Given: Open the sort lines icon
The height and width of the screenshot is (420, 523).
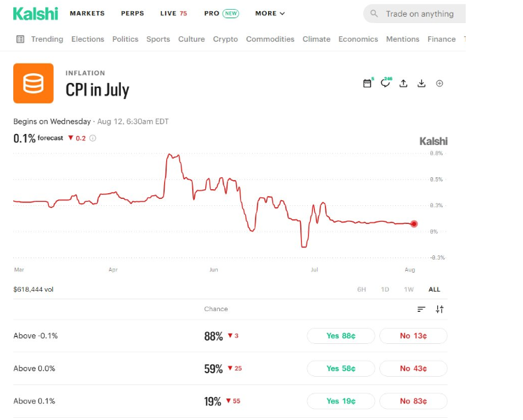Looking at the screenshot, I should pyautogui.click(x=421, y=309).
